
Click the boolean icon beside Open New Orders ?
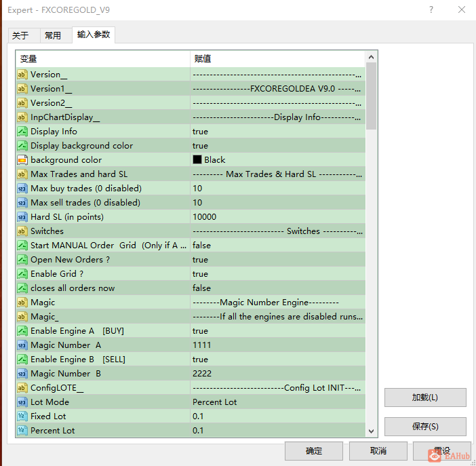click(x=22, y=260)
